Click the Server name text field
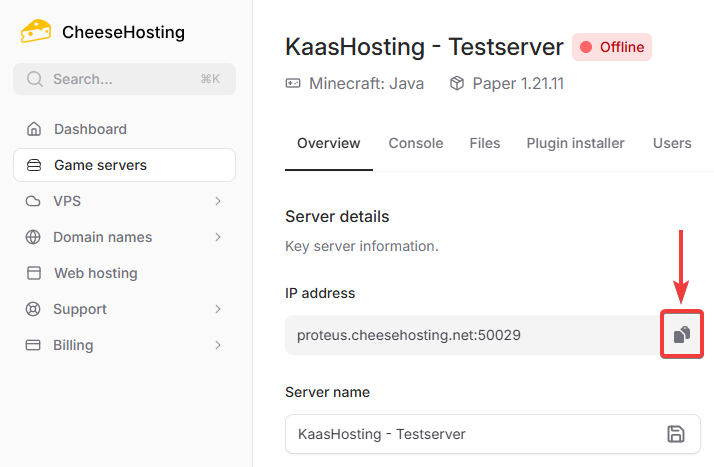This screenshot has height=467, width=714. click(x=470, y=434)
